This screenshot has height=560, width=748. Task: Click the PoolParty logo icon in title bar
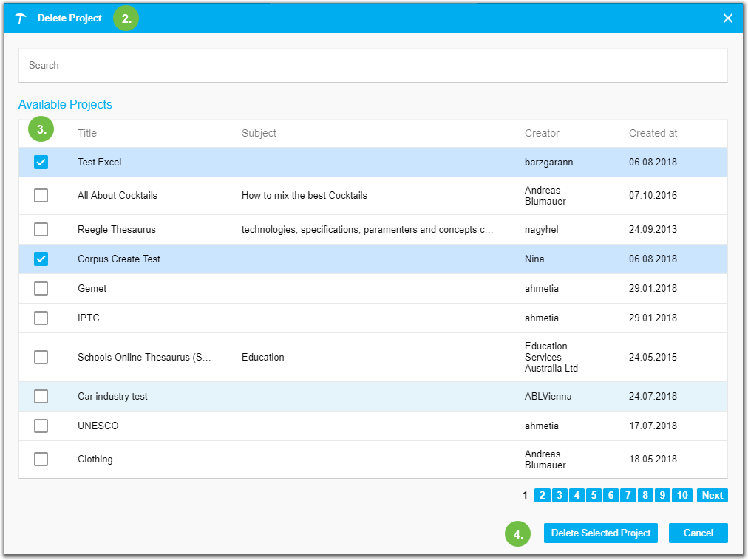click(21, 18)
